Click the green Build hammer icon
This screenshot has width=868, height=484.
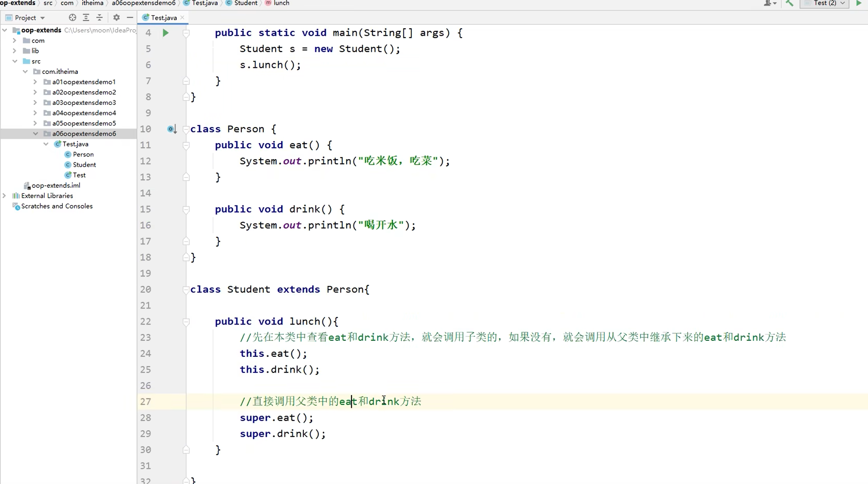click(789, 3)
